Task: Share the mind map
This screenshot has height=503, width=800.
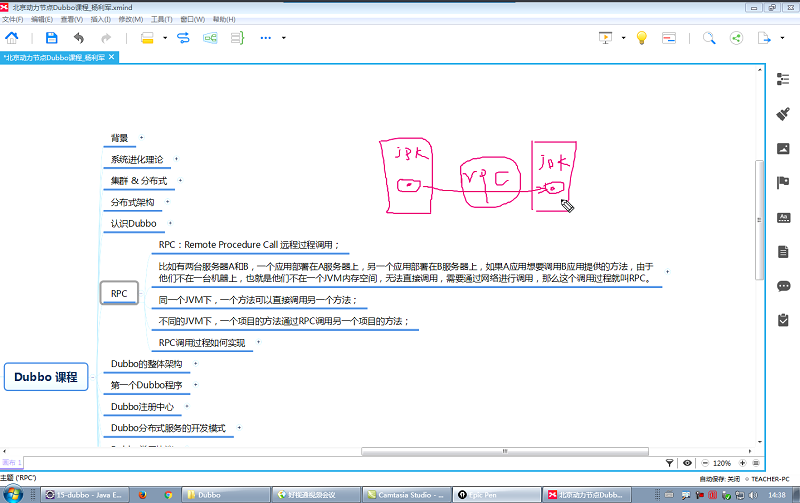Action: point(736,38)
